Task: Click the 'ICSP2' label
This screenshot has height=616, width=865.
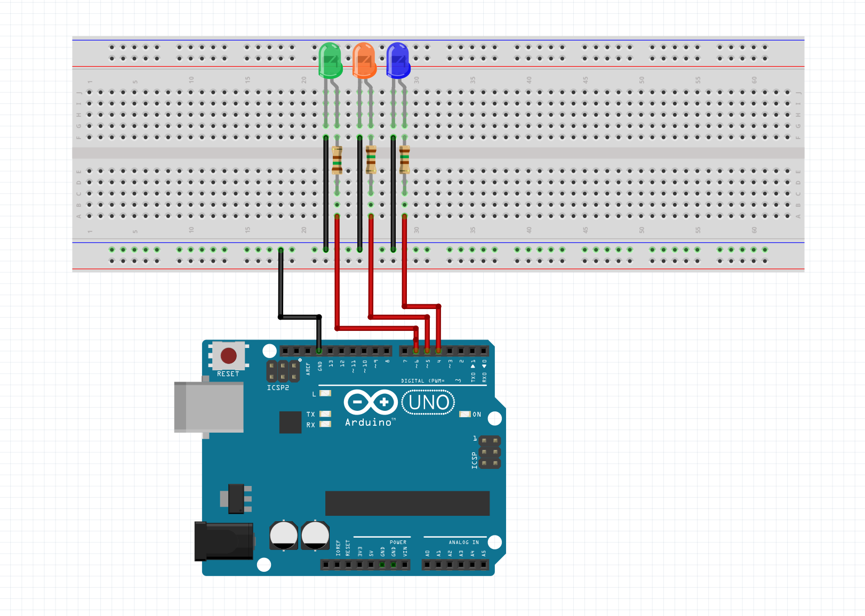Action: 278,388
